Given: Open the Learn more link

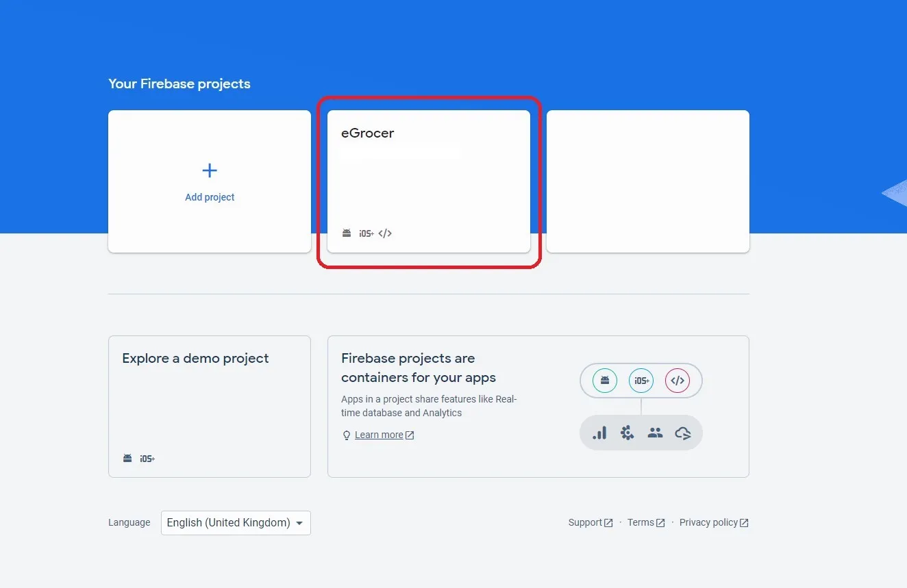Looking at the screenshot, I should 379,435.
